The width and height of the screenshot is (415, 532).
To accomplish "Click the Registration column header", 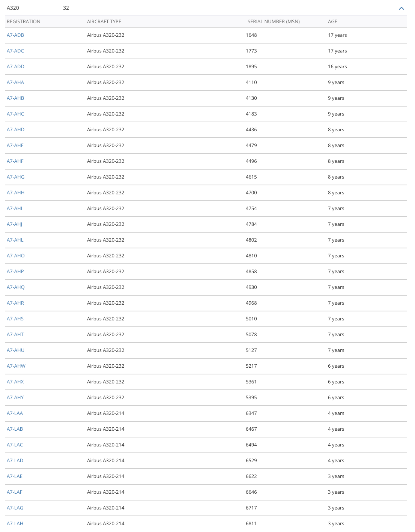I will 24,22.
